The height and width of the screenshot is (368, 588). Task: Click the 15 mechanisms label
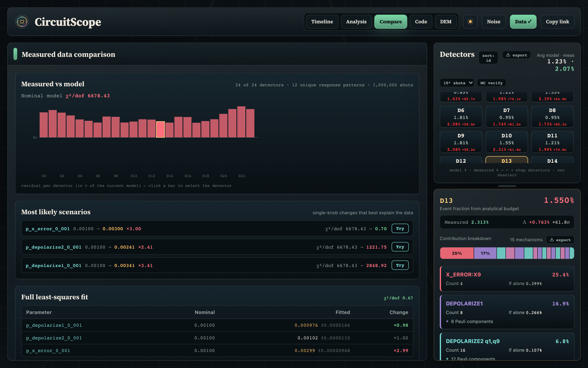[x=526, y=240]
